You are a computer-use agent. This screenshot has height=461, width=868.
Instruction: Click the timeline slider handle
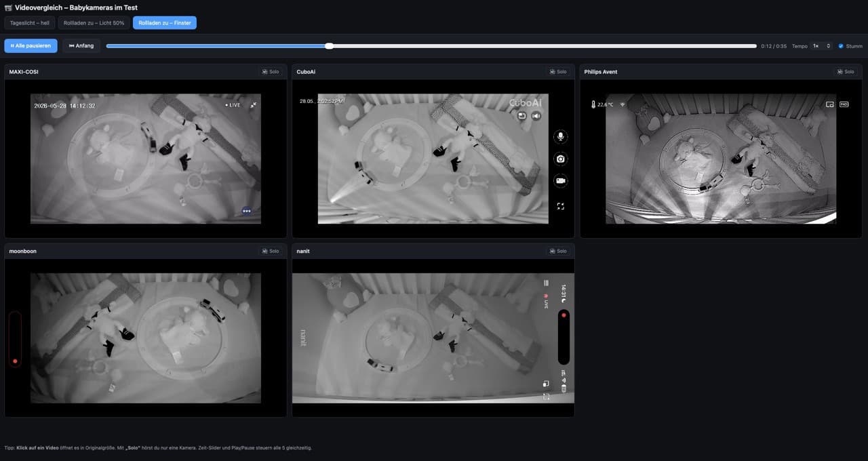point(329,46)
